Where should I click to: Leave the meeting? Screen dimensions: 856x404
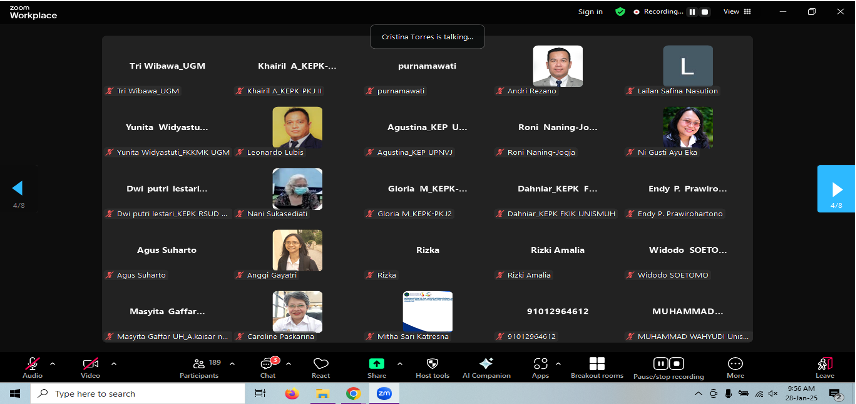(824, 366)
